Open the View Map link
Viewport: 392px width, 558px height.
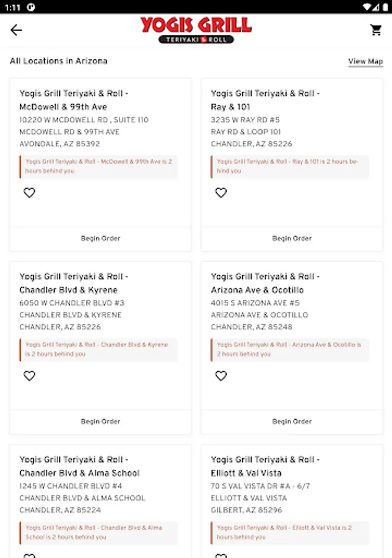(365, 61)
